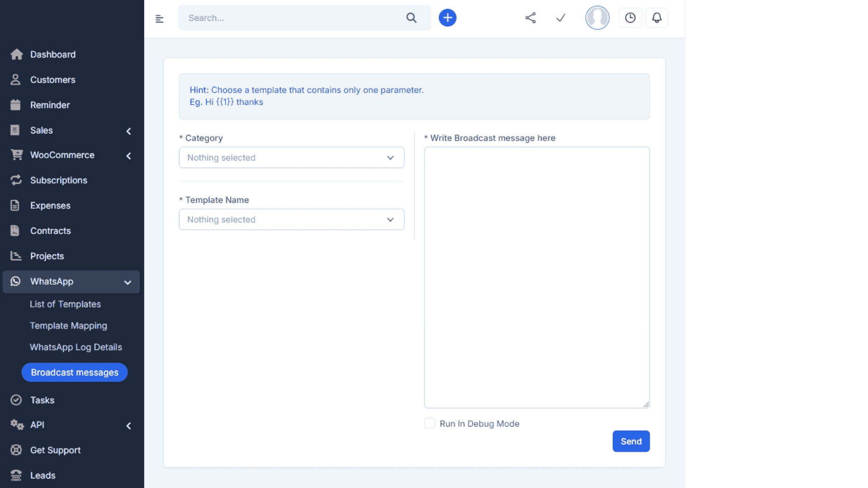Click inside the broadcast message text area
This screenshot has height=488, width=868.
pyautogui.click(x=537, y=277)
